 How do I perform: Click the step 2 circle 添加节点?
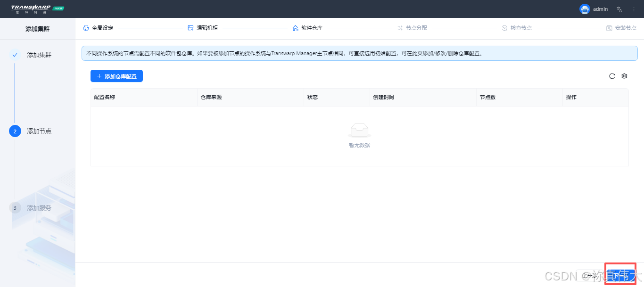pos(15,131)
